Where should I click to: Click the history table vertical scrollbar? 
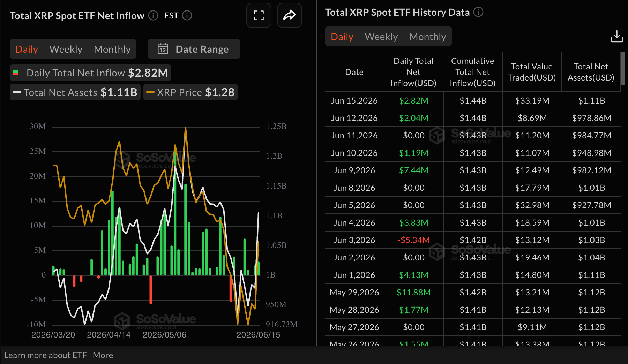pyautogui.click(x=623, y=69)
